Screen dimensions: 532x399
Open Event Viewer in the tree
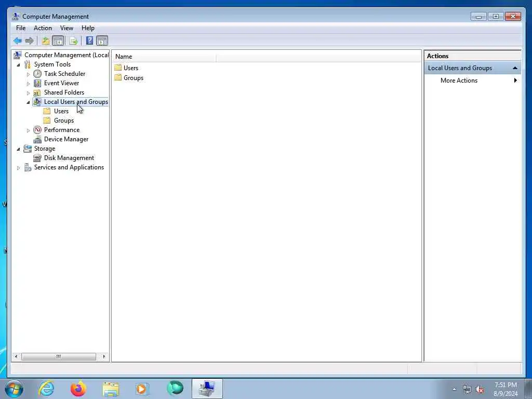(61, 83)
